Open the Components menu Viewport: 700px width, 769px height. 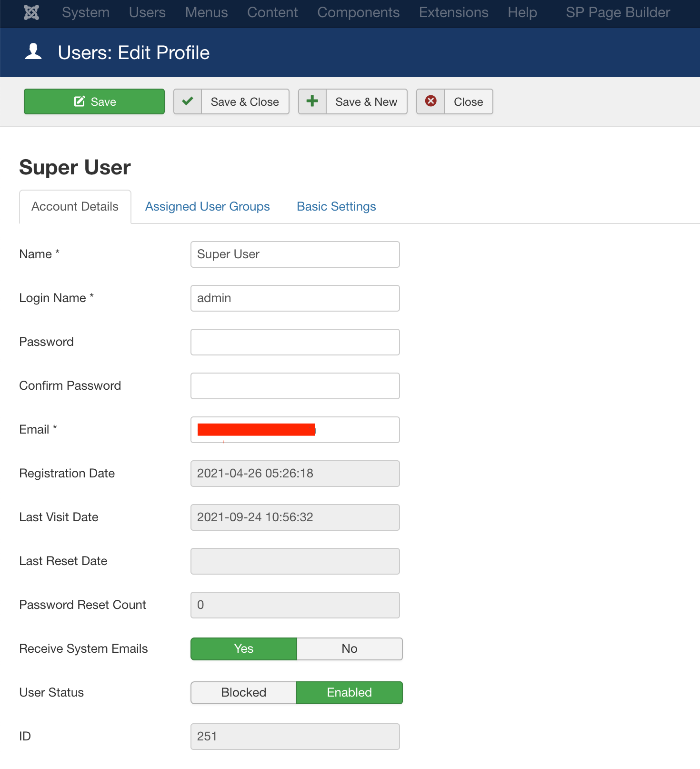coord(359,12)
